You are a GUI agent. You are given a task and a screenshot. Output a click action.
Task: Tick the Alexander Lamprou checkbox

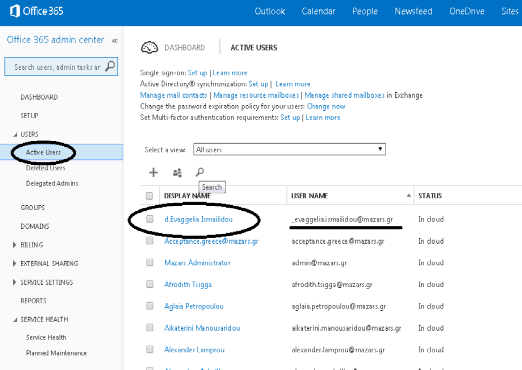tap(150, 349)
